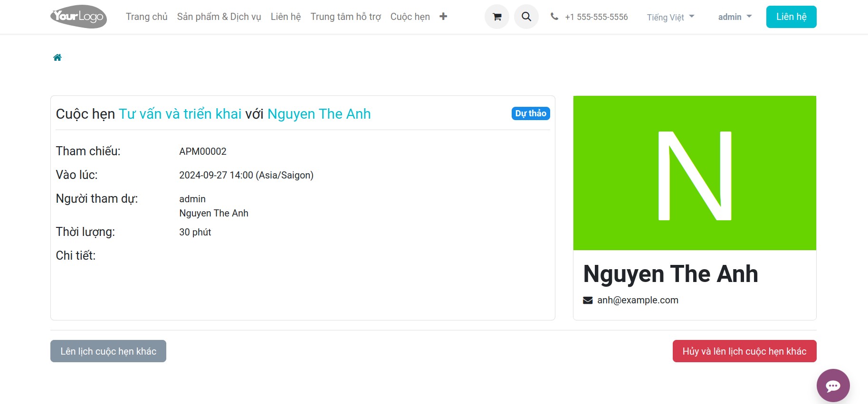Open Trung tâm hỗ trợ menu
Screen dimensions: 868x404
pyautogui.click(x=346, y=17)
